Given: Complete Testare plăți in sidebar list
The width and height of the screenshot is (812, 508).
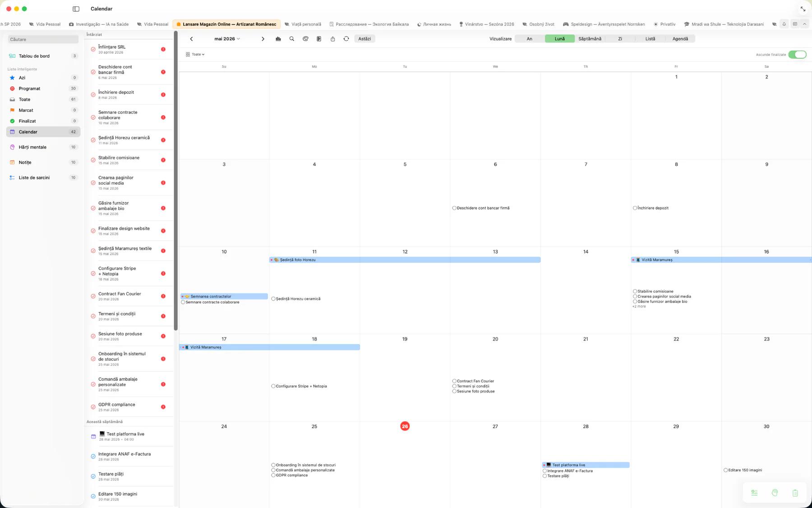Looking at the screenshot, I should tap(93, 476).
